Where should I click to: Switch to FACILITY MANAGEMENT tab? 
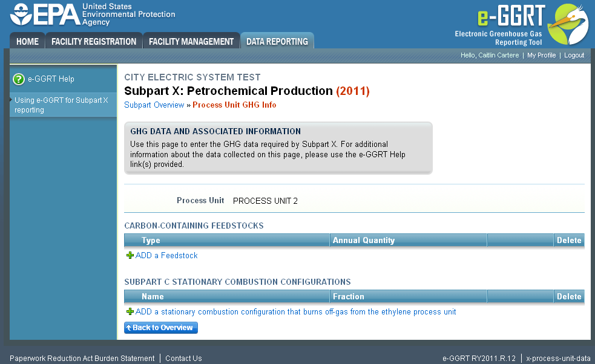click(191, 41)
